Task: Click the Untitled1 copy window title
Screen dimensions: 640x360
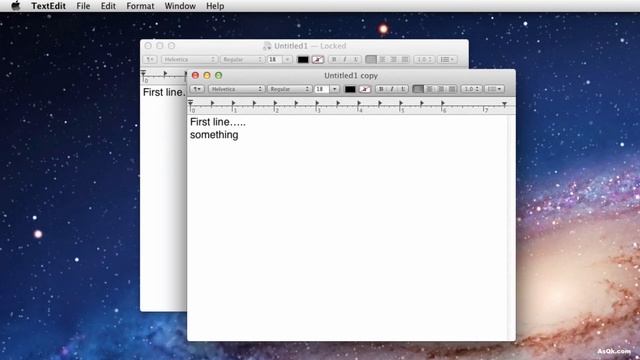Action: [x=351, y=76]
